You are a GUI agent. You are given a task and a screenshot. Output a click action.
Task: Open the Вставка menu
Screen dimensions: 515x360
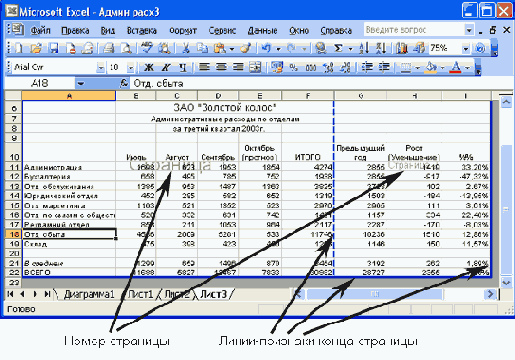point(142,31)
